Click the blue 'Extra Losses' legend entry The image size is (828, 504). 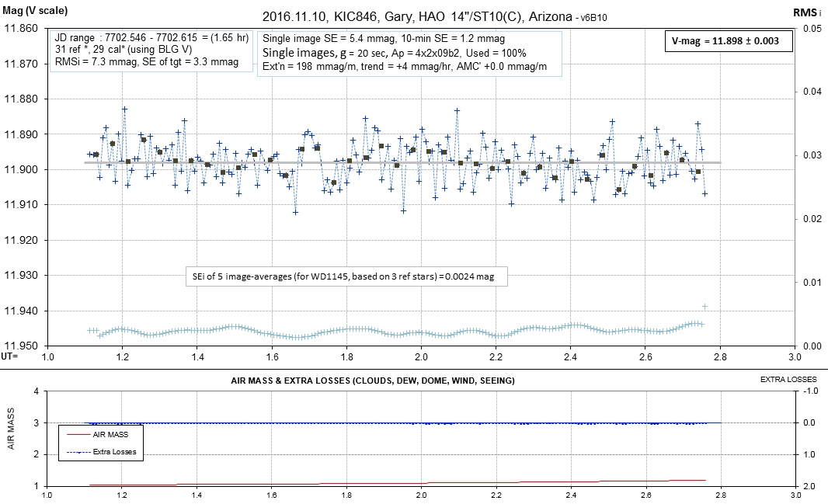click(x=102, y=452)
